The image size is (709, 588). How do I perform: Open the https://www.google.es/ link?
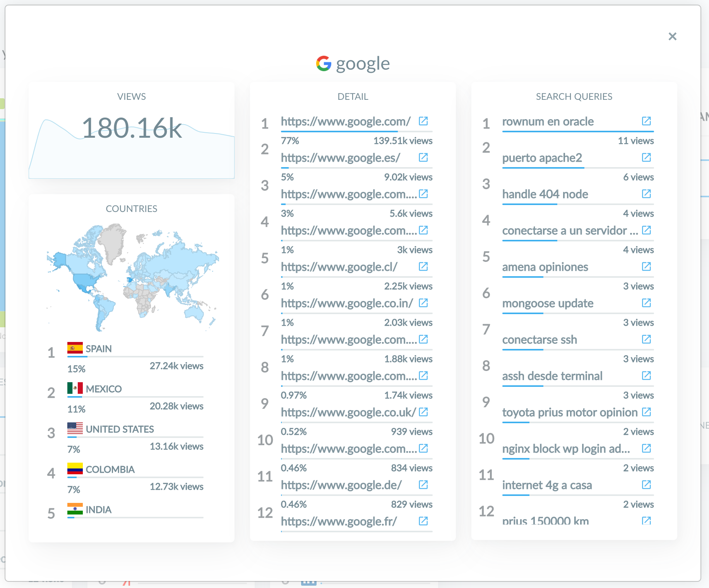click(x=341, y=158)
